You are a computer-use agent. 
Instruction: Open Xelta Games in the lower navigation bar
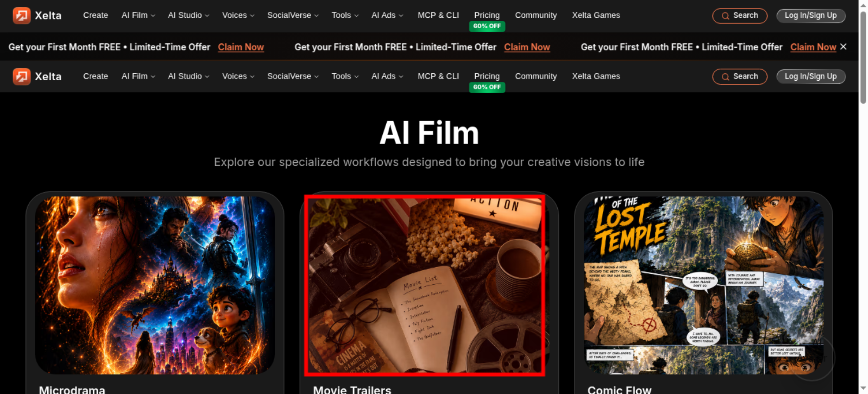pyautogui.click(x=596, y=76)
